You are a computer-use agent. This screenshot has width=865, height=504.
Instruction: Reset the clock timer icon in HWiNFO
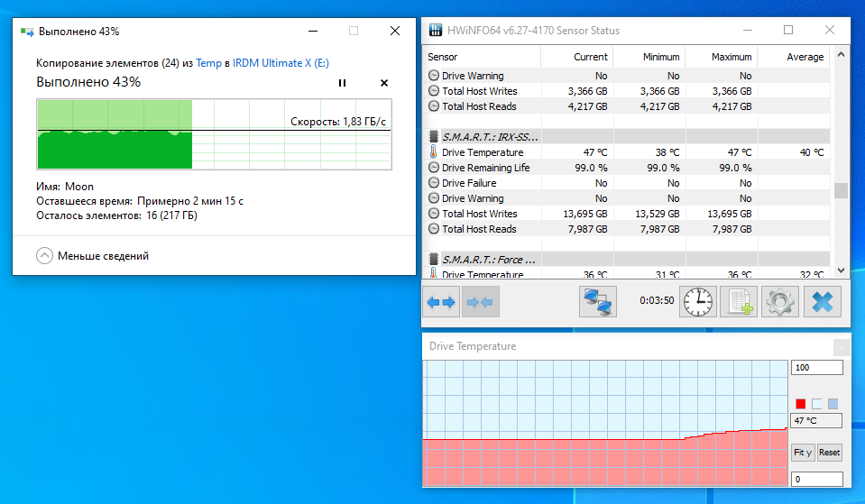point(698,302)
